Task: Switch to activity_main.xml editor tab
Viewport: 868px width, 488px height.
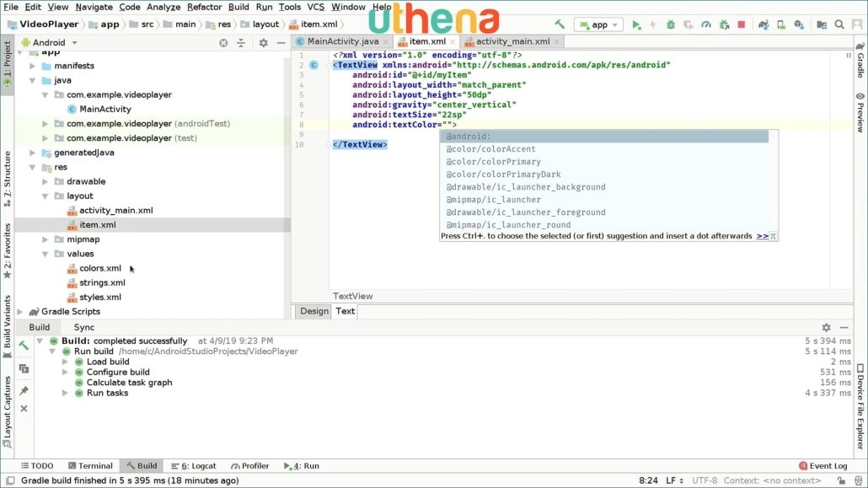Action: (512, 41)
